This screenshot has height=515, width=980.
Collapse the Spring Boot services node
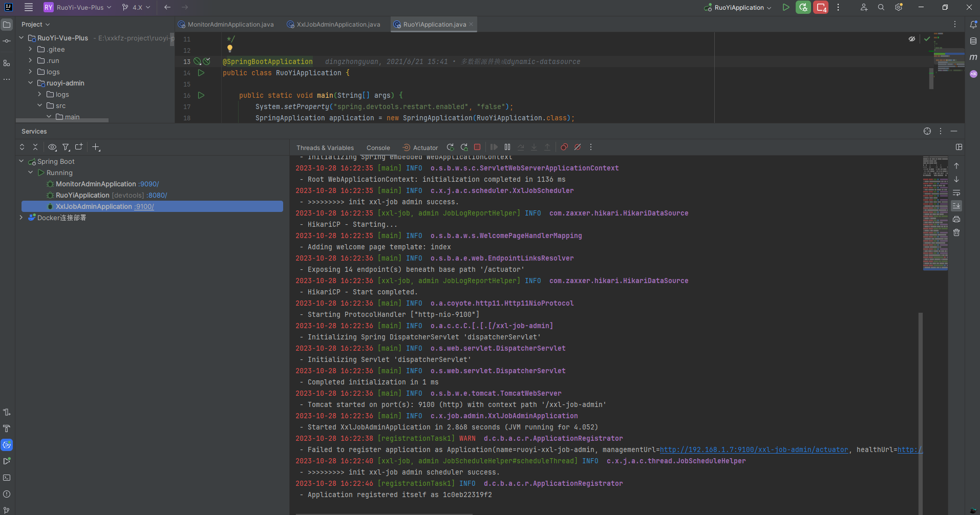click(22, 161)
